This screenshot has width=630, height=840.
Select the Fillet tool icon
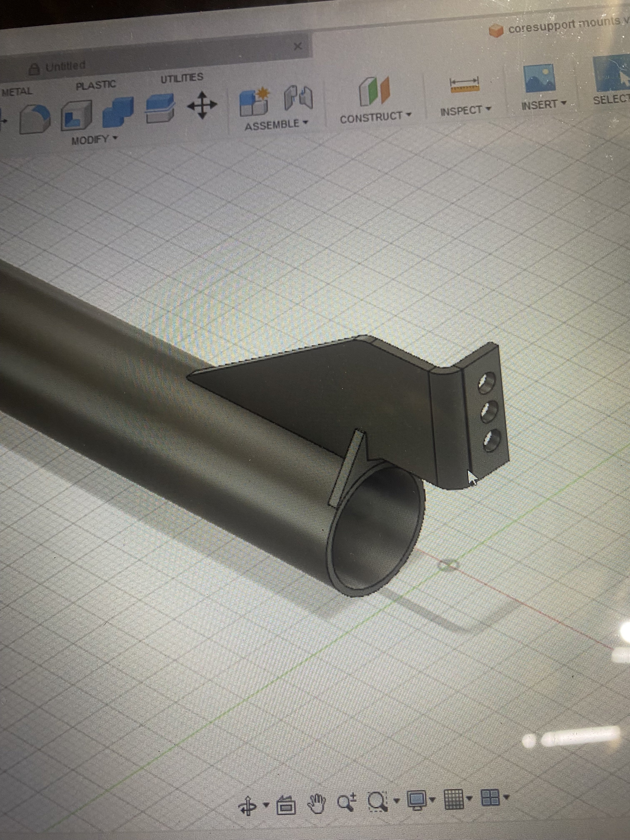pyautogui.click(x=35, y=119)
